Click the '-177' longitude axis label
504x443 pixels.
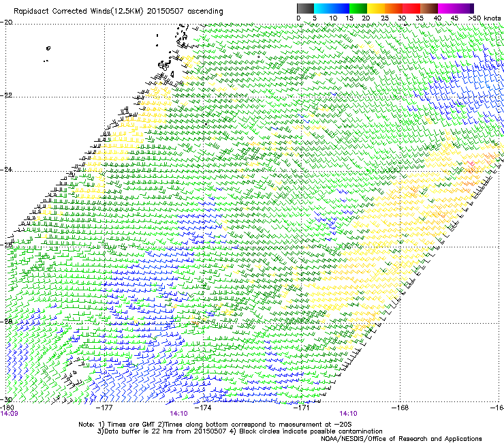[104, 408]
